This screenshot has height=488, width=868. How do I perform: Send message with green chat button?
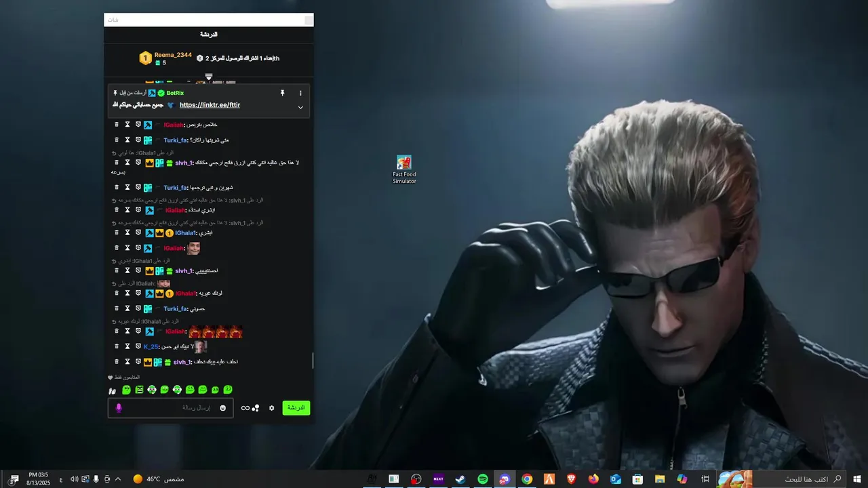[296, 407]
